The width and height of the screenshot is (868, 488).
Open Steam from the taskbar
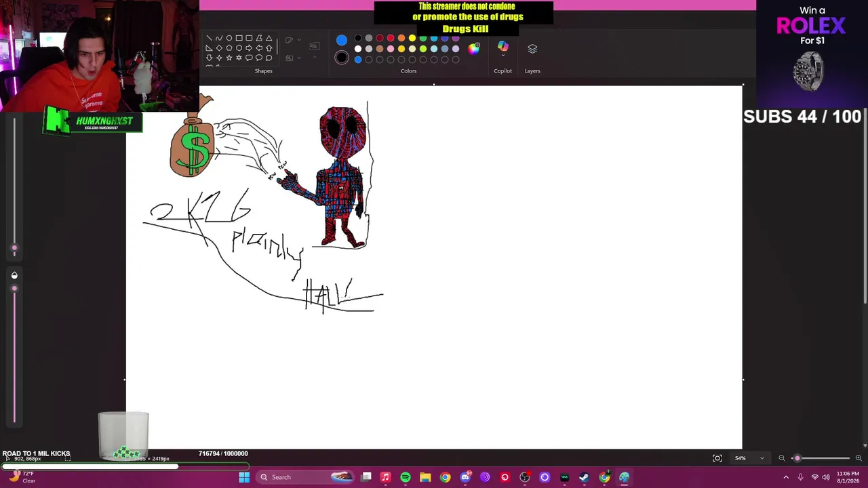pyautogui.click(x=584, y=477)
